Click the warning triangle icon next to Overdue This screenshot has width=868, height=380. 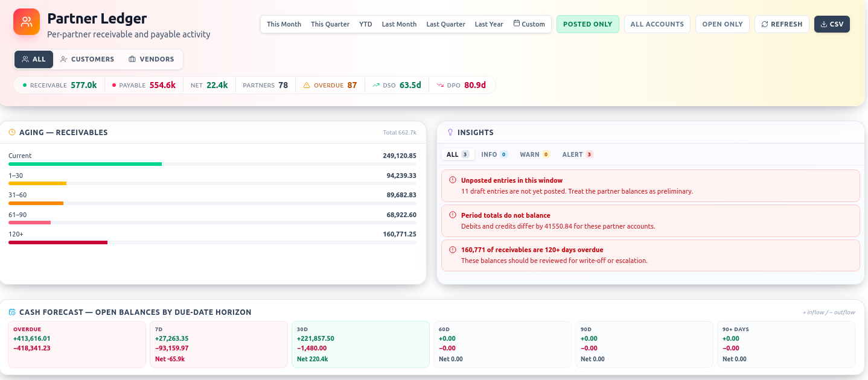point(307,85)
